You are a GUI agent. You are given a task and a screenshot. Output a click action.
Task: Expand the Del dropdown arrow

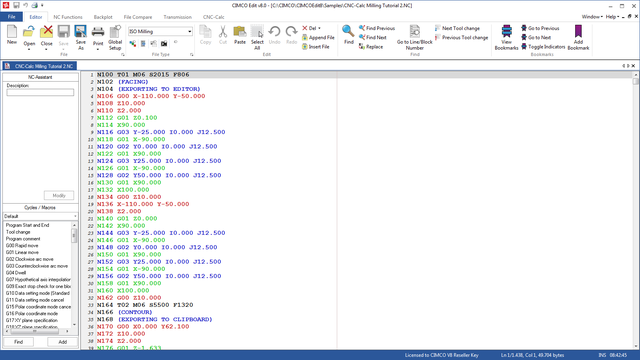(319, 28)
